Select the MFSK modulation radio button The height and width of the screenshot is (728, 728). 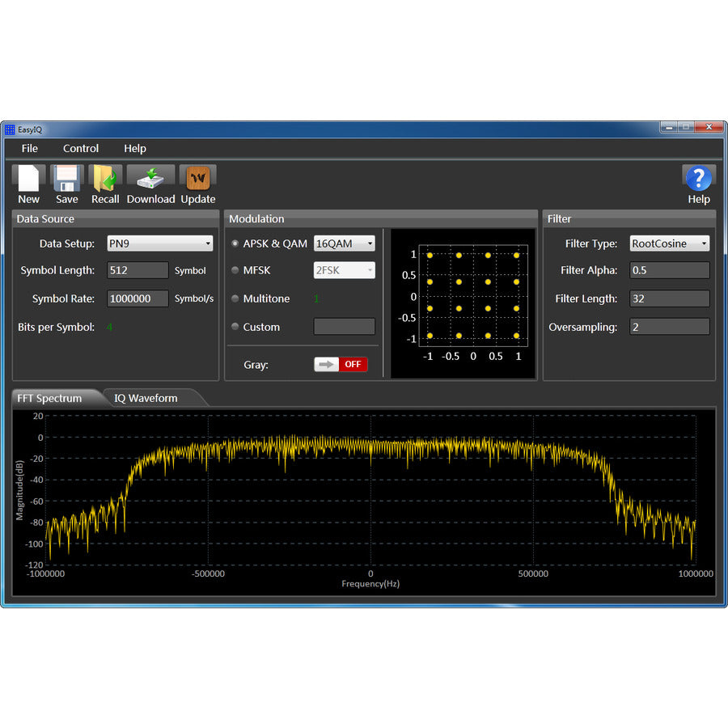click(x=235, y=270)
